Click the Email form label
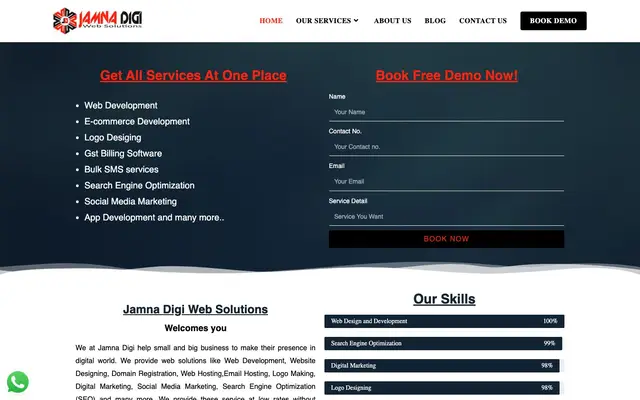Screen dimensions: 640x400 pyautogui.click(x=337, y=166)
